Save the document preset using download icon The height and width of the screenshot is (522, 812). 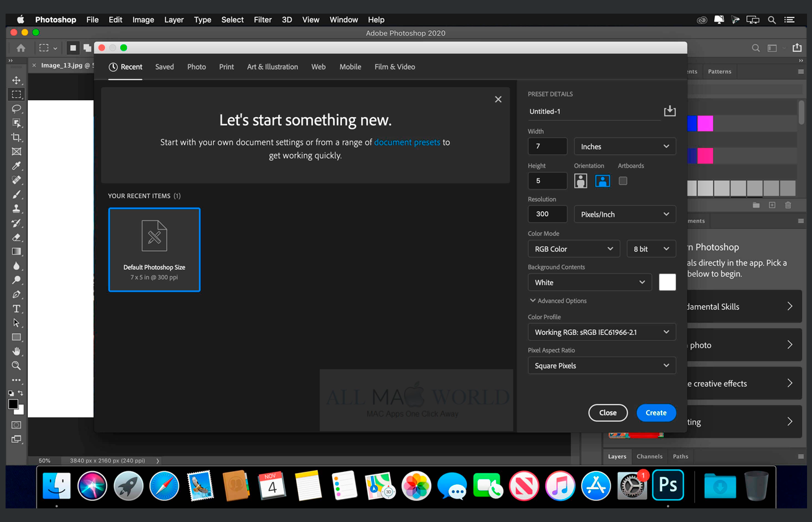[x=670, y=111]
